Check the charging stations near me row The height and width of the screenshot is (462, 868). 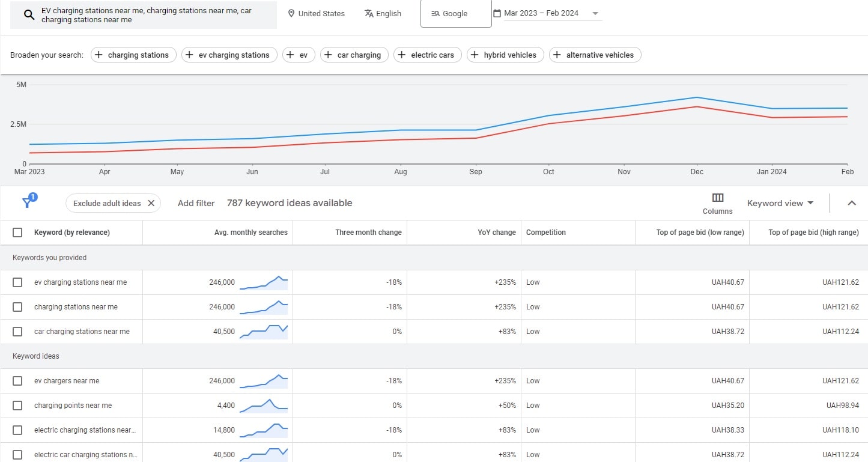coord(17,307)
